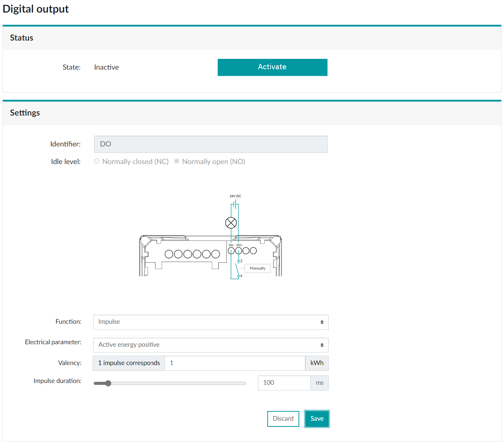
Task: Click the Identifier field containing DO
Action: point(211,144)
